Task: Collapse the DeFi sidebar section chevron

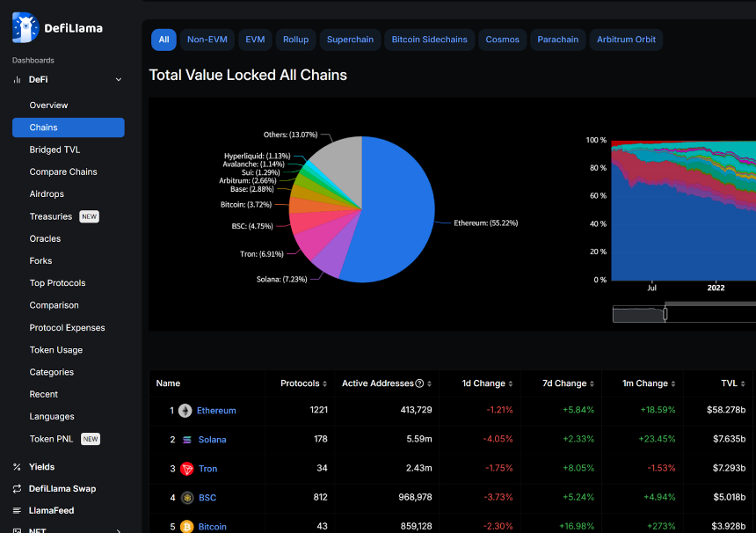Action: [x=119, y=79]
